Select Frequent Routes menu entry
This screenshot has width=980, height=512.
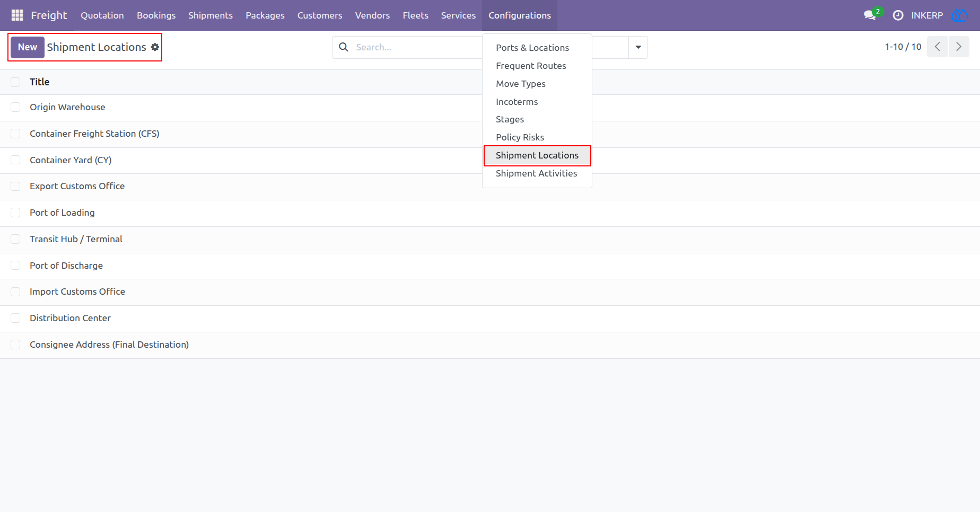click(537, 66)
